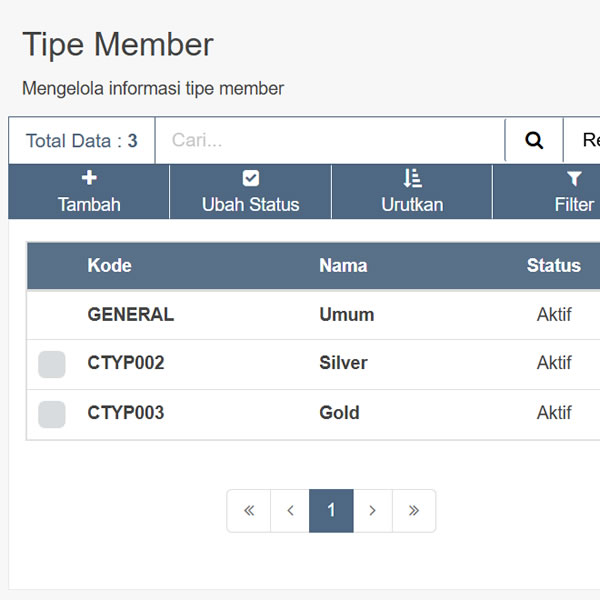Click the Gold name cell

click(x=339, y=413)
